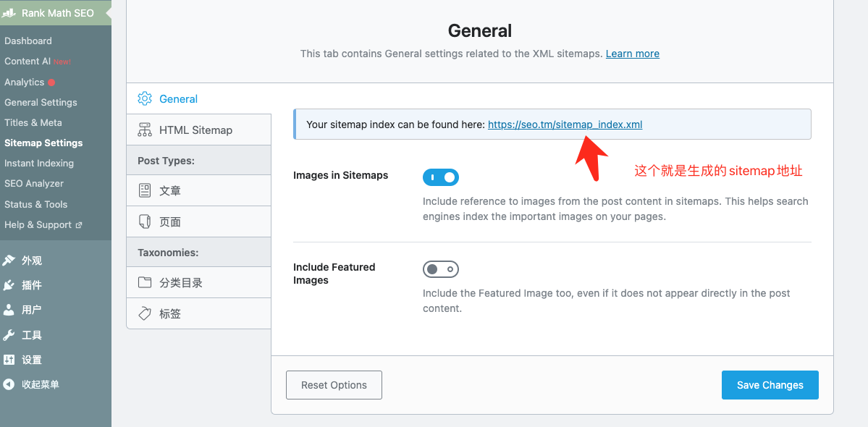Click the Reset Options button
Viewport: 868px width, 427px height.
point(334,385)
